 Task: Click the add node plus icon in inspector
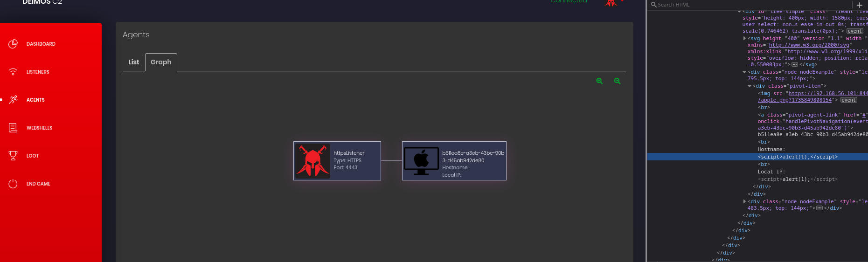[x=860, y=5]
